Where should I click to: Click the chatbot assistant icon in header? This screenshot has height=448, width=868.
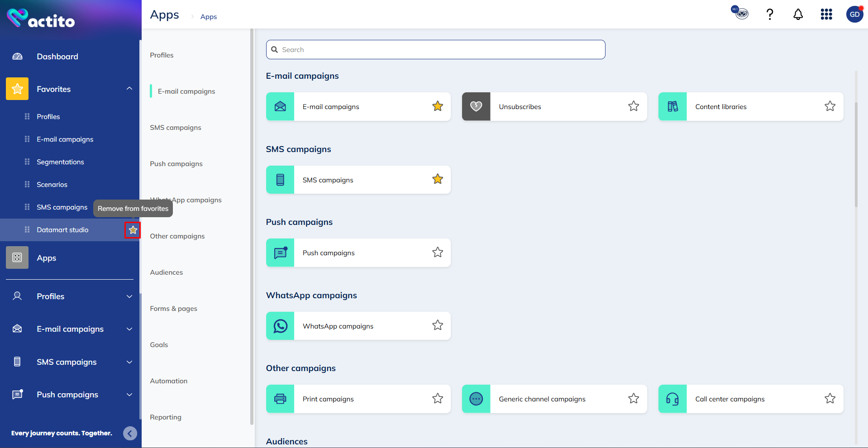click(x=740, y=13)
